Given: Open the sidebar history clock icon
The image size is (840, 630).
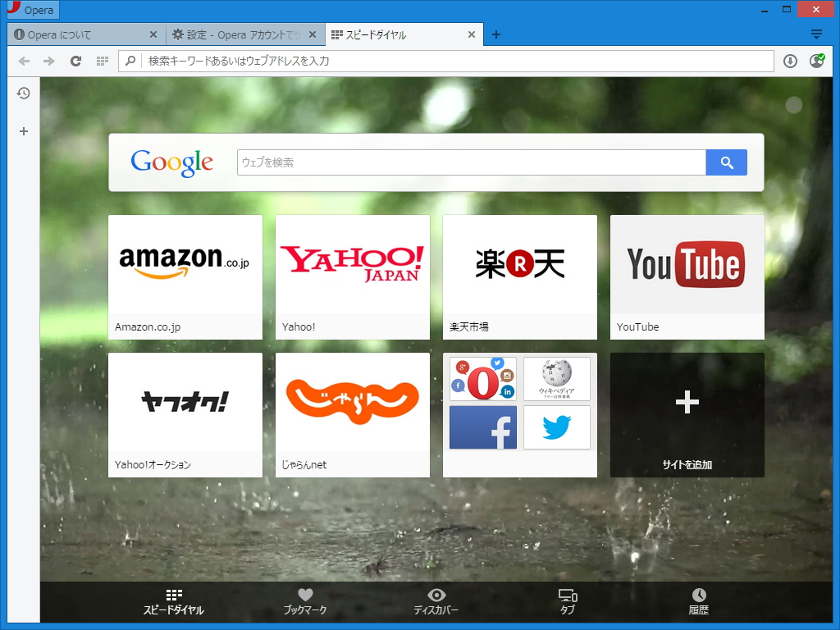Looking at the screenshot, I should point(24,94).
